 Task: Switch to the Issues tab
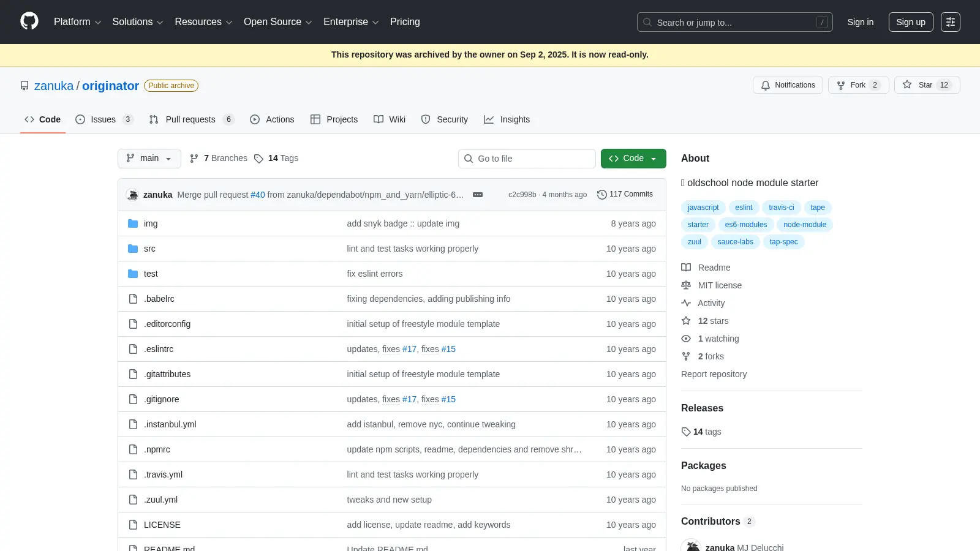(104, 119)
